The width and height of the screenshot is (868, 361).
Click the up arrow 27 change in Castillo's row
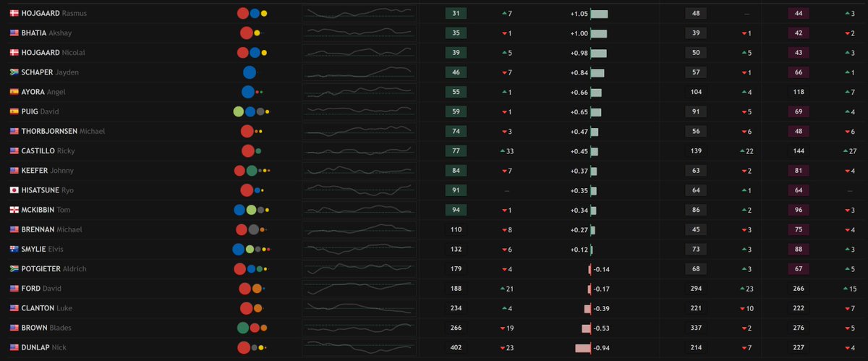tap(851, 151)
